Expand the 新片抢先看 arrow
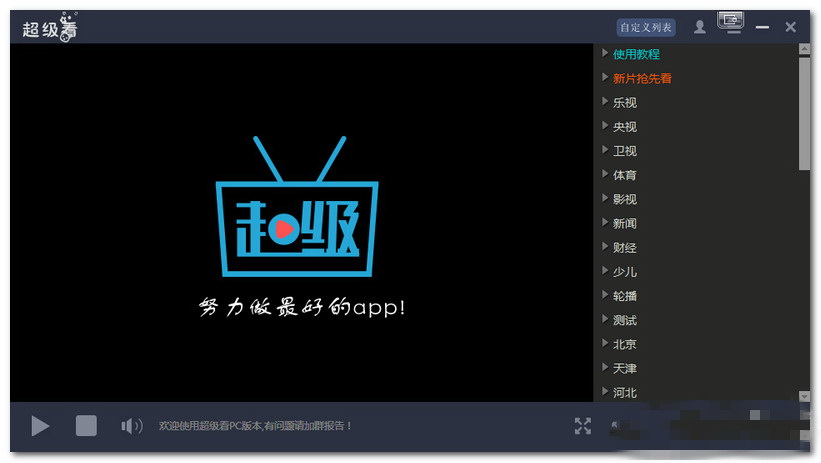Image resolution: width=821 pixels, height=463 pixels. click(605, 78)
